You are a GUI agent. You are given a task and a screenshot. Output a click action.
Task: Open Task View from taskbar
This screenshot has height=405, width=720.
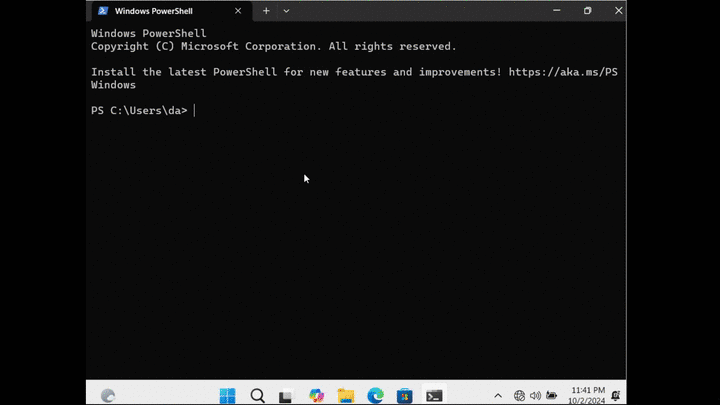pyautogui.click(x=286, y=395)
